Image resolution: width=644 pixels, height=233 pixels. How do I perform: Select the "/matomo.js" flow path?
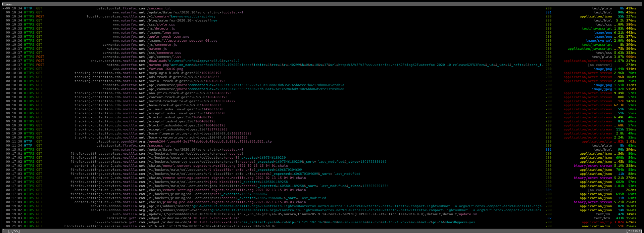157,49
